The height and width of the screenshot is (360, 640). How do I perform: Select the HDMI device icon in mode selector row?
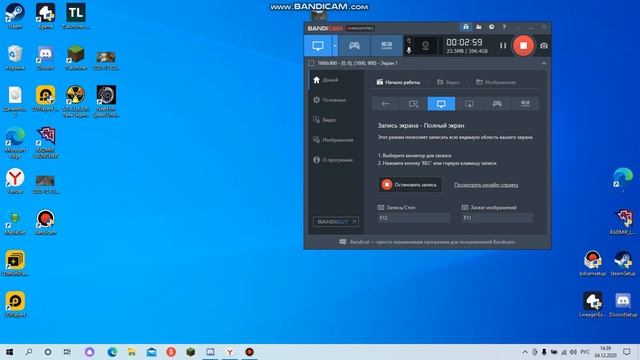coord(525,104)
